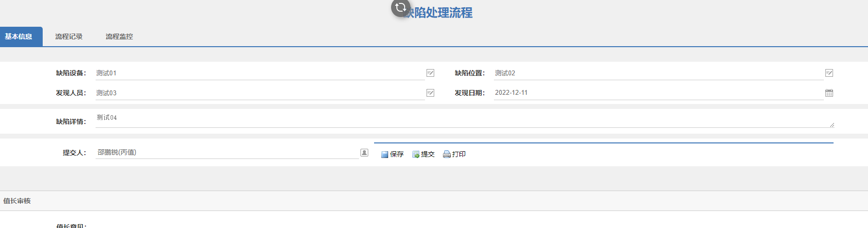Click the 保存 save button
Screen dimensions: 868x228
pyautogui.click(x=392, y=154)
